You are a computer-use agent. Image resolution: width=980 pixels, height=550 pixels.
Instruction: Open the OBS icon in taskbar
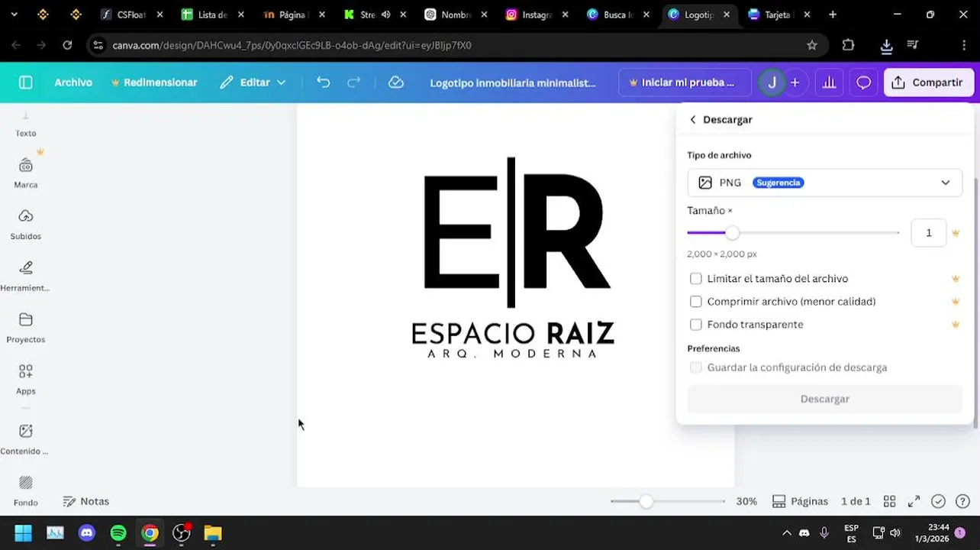point(182,533)
